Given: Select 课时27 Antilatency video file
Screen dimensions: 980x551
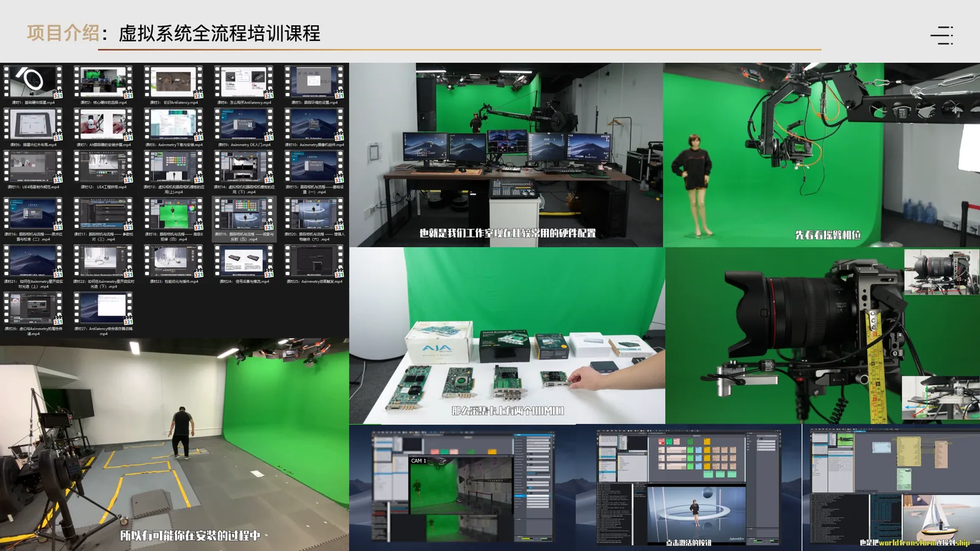Looking at the screenshot, I should click(x=104, y=308).
